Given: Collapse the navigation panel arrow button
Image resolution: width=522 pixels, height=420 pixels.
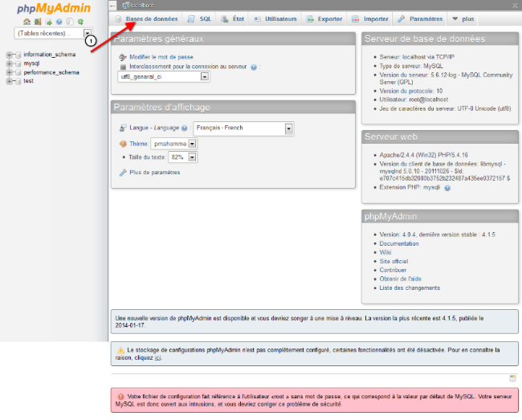Looking at the screenshot, I should 112,6.
